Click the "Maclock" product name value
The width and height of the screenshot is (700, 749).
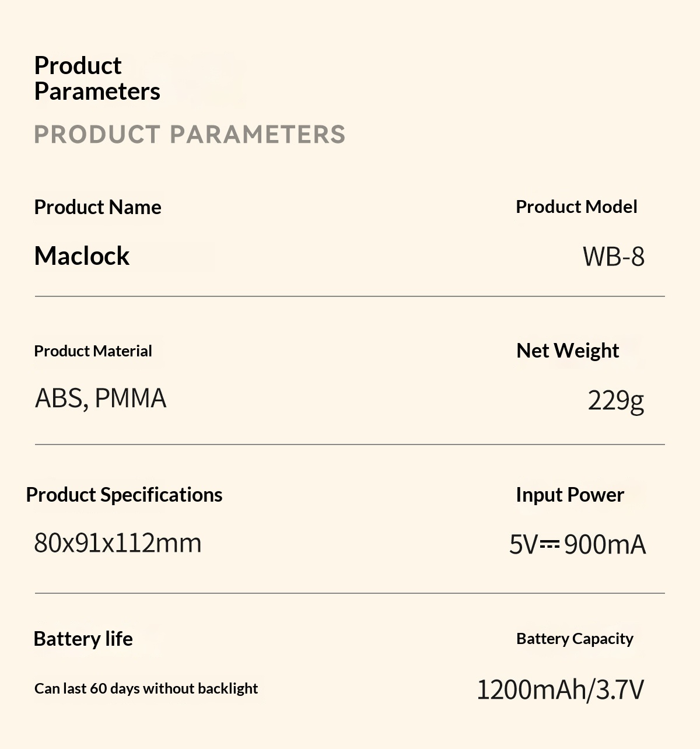click(82, 256)
